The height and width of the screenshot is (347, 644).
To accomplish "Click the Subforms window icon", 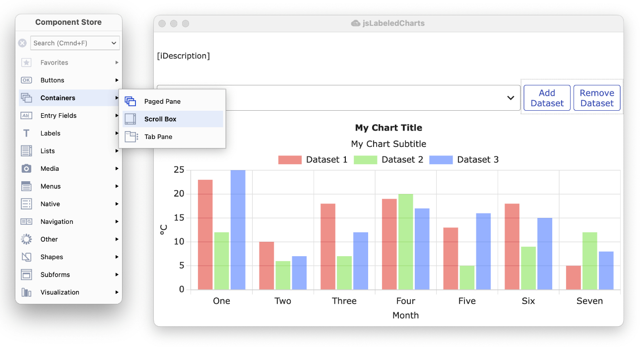I will [26, 275].
